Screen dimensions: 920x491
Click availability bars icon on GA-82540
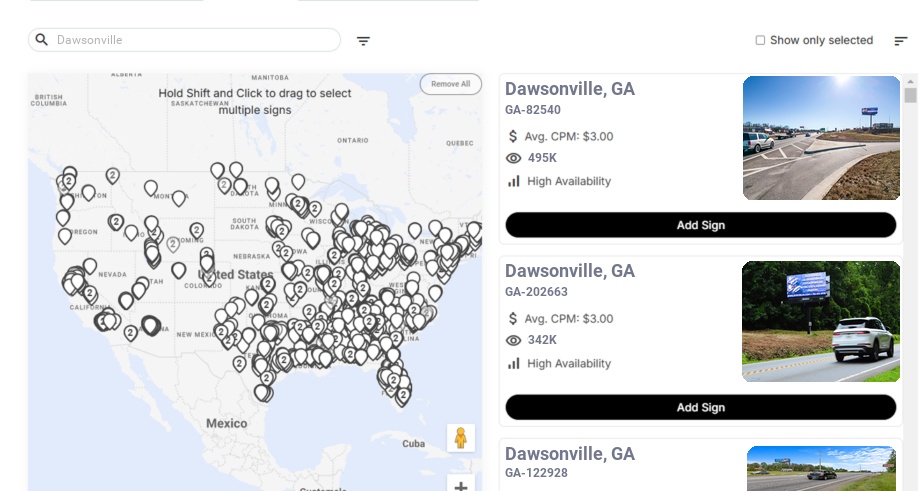(x=514, y=181)
